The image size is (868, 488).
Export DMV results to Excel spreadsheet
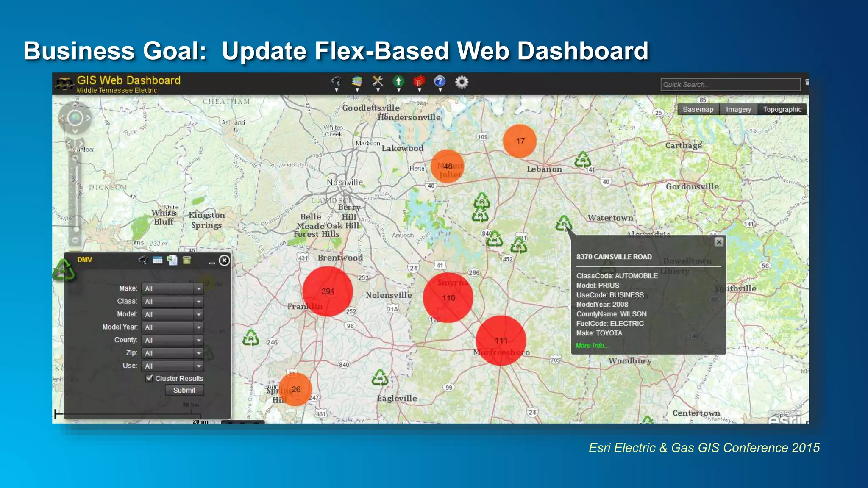(x=172, y=260)
